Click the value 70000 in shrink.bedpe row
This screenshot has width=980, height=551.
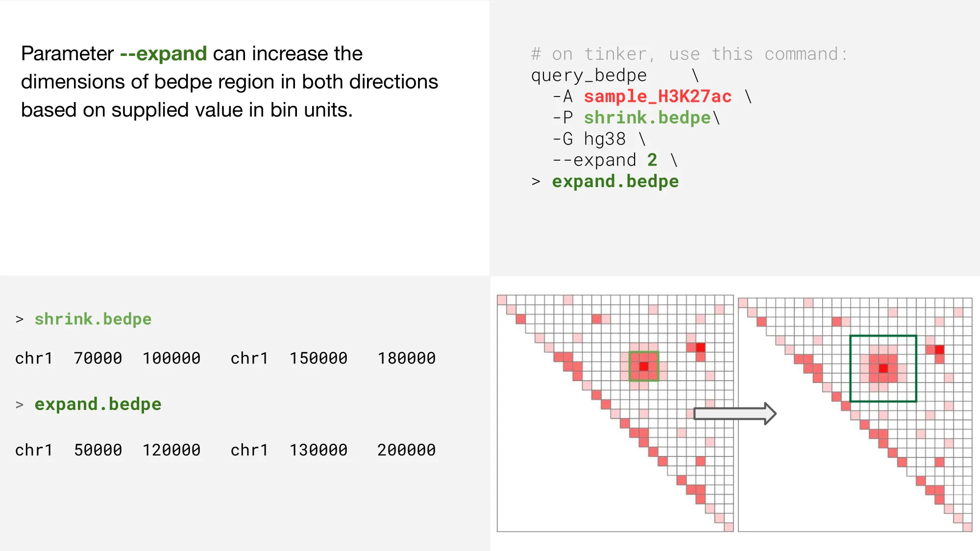tap(98, 359)
